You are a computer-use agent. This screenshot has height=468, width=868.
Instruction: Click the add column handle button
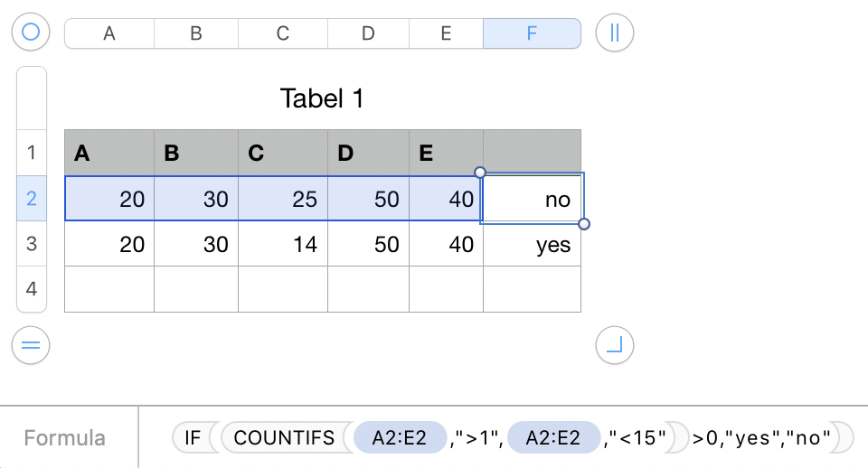(x=615, y=33)
